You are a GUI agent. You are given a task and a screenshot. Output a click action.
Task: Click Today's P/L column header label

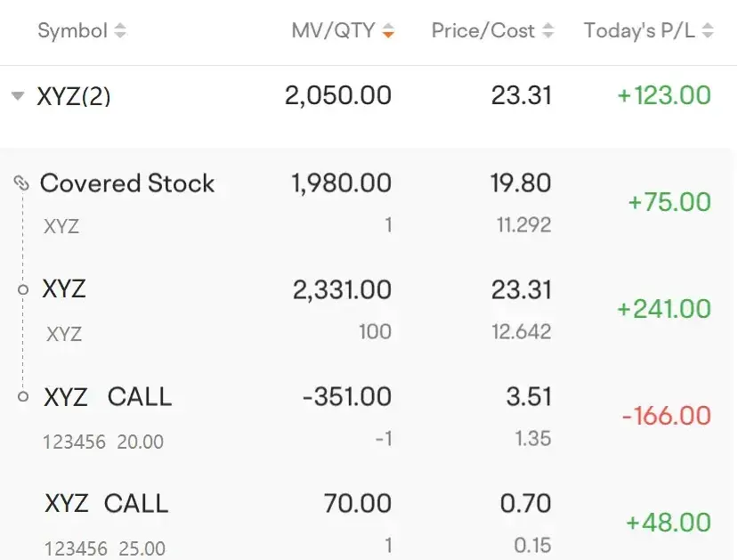639,31
